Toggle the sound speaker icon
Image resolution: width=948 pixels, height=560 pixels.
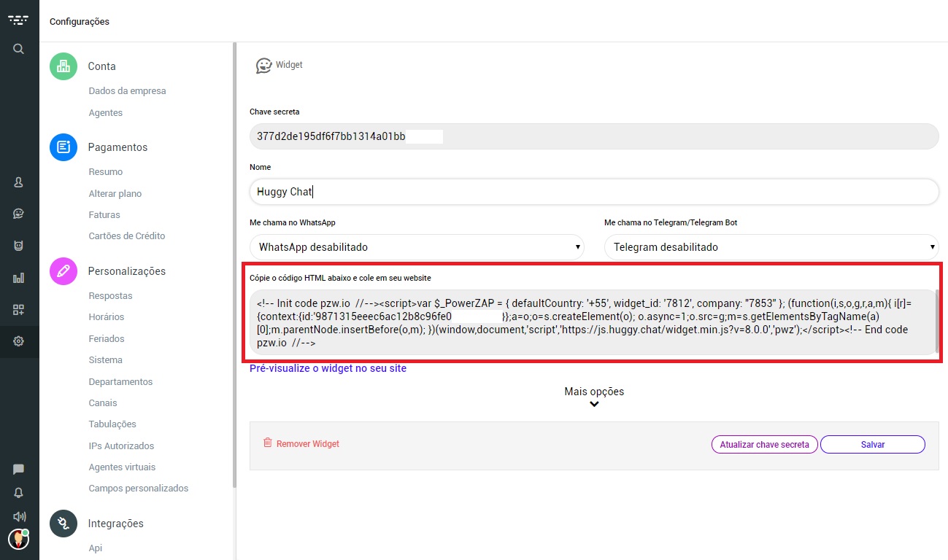19,516
